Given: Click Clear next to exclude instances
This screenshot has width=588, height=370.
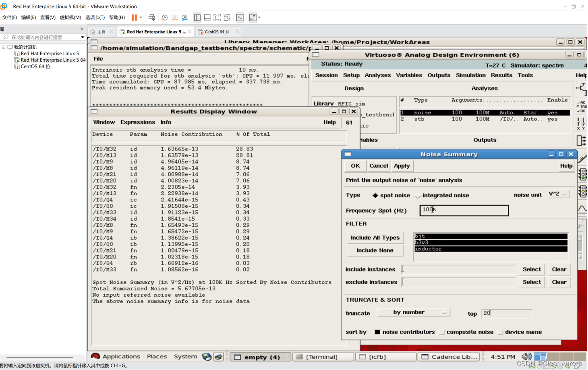Looking at the screenshot, I should tap(559, 282).
